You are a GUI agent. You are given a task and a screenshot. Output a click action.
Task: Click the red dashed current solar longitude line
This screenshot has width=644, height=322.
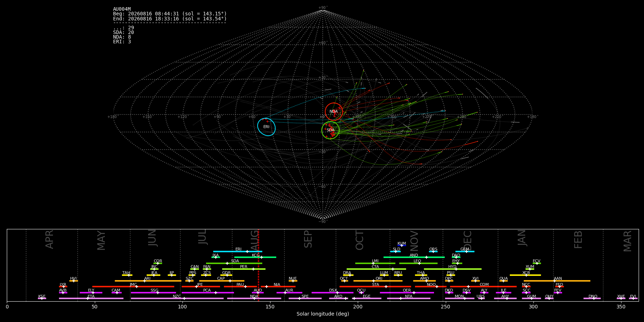(258, 265)
